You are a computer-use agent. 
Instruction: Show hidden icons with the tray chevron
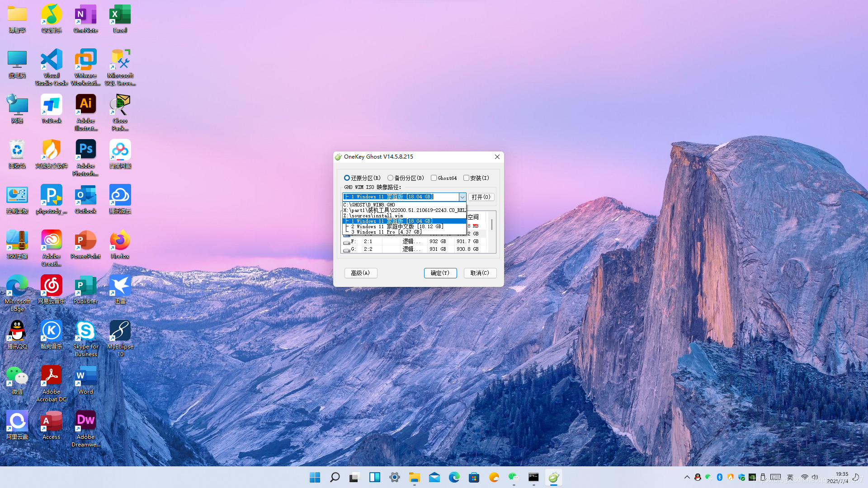pyautogui.click(x=687, y=477)
